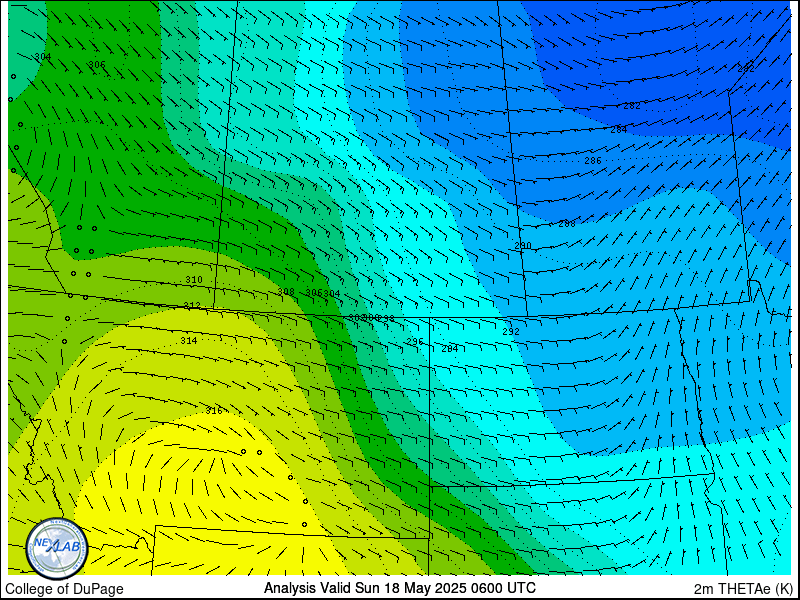Click the 310 contour label
This screenshot has width=800, height=600.
tap(194, 280)
